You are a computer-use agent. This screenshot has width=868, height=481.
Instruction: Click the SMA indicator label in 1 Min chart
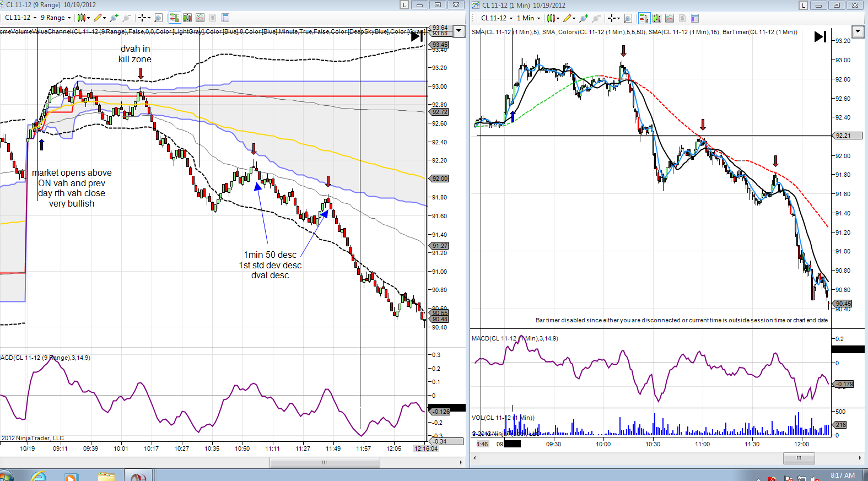634,32
